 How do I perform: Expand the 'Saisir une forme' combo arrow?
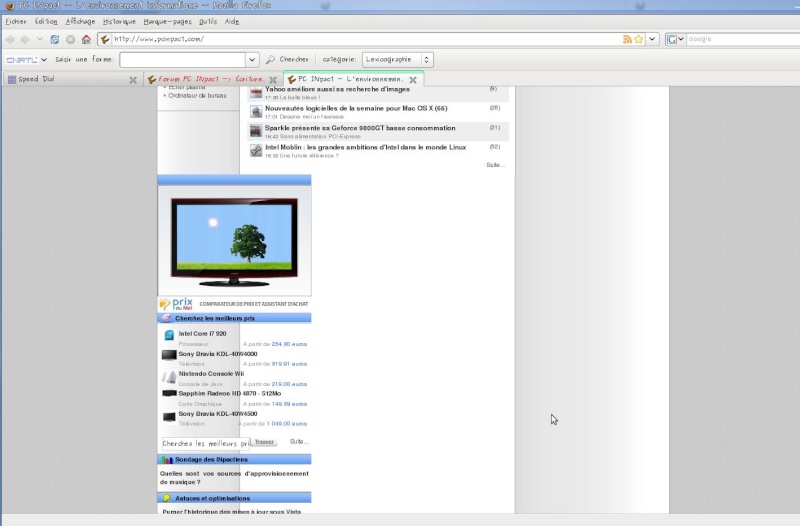point(252,60)
